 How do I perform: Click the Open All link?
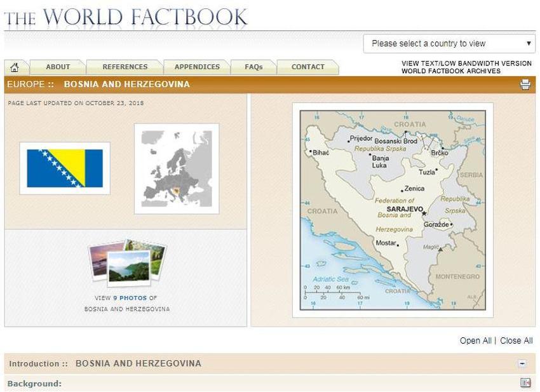tap(475, 341)
